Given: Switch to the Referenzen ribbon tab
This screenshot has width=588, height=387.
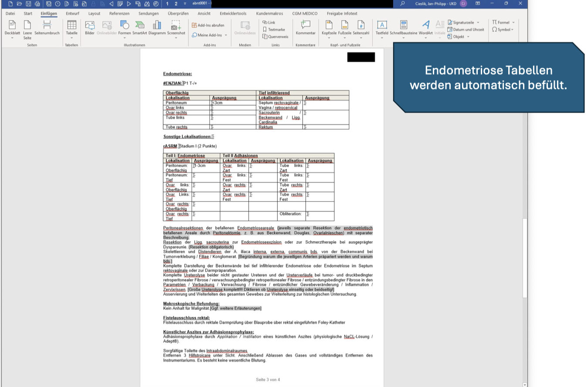Looking at the screenshot, I should pos(119,13).
